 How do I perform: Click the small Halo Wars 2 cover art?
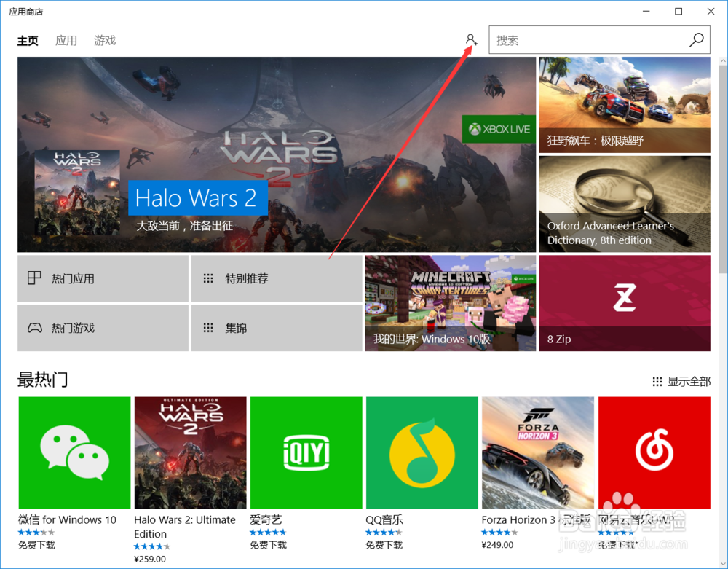tap(77, 192)
